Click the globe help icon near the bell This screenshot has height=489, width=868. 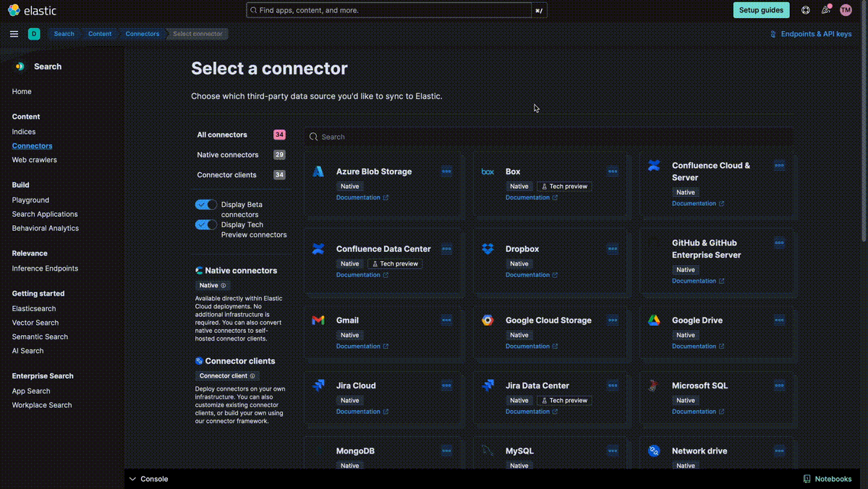click(805, 10)
